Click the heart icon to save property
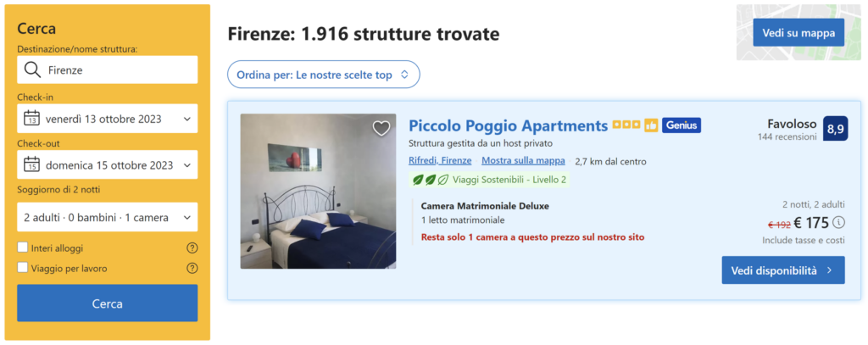 (381, 128)
